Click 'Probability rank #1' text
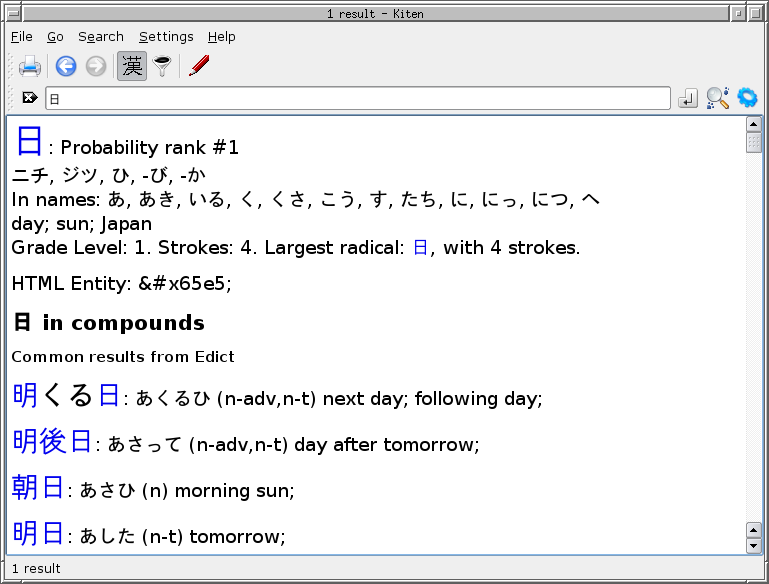 coord(150,148)
